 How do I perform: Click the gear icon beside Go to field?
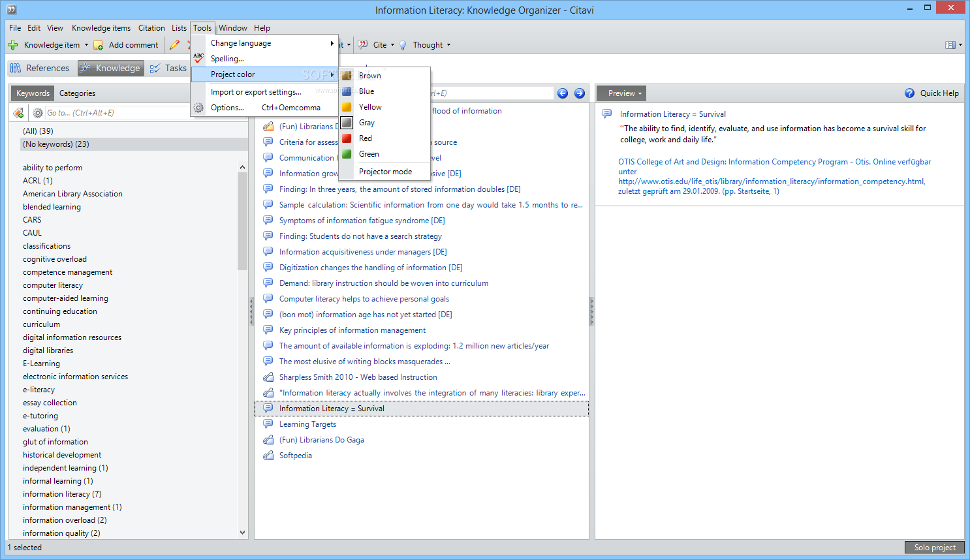click(38, 113)
